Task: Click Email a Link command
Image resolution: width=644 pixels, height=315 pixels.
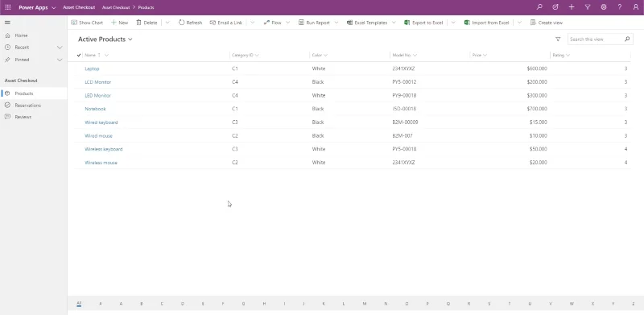Action: (x=226, y=23)
